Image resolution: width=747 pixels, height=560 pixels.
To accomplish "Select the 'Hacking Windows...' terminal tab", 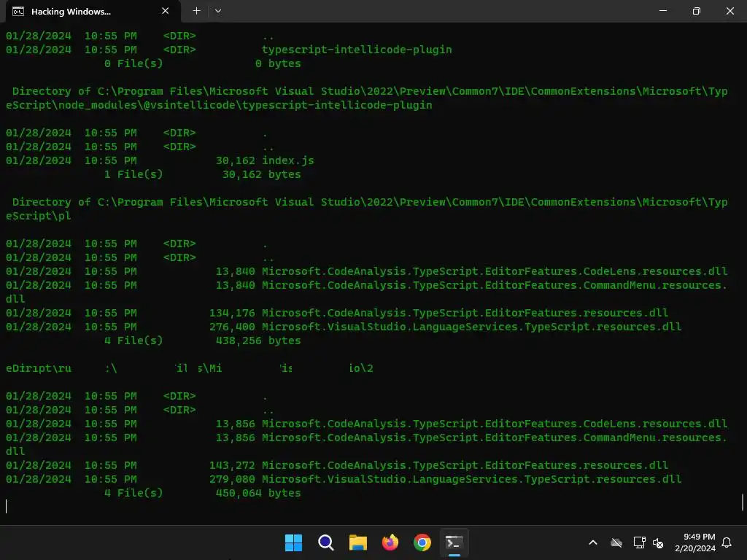I will 93,12.
